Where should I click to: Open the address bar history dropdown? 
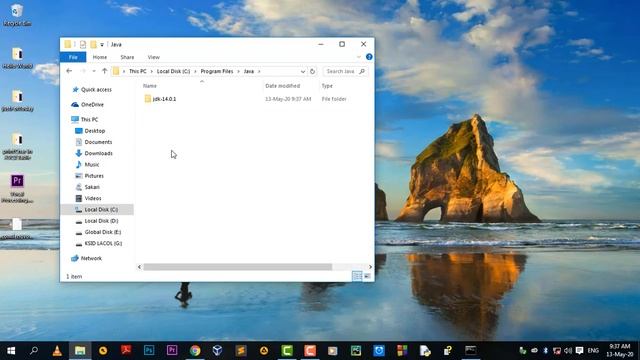(x=302, y=71)
